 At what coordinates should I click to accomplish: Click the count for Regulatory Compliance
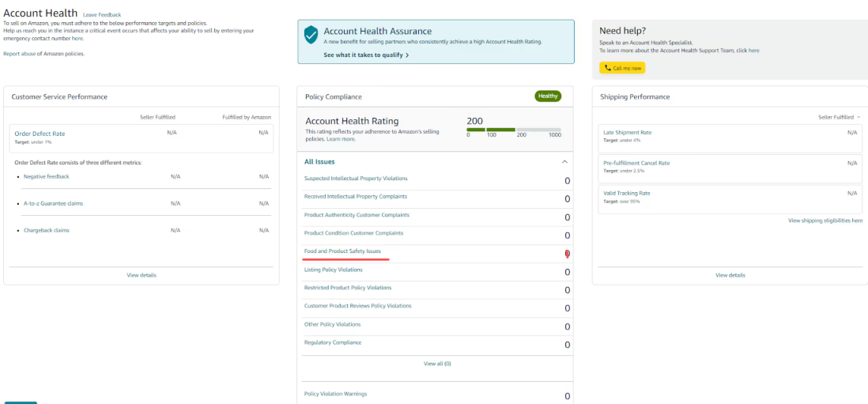coord(568,345)
